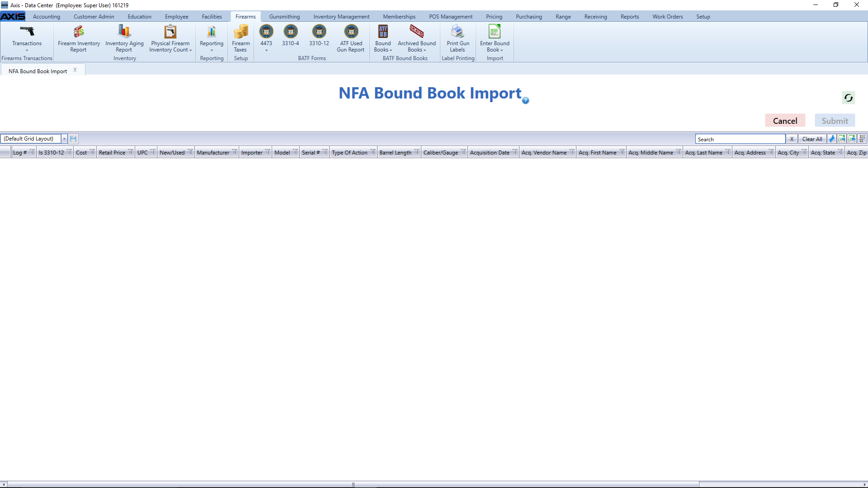Click the filter icon on Model column
The image size is (868, 488).
(x=295, y=152)
